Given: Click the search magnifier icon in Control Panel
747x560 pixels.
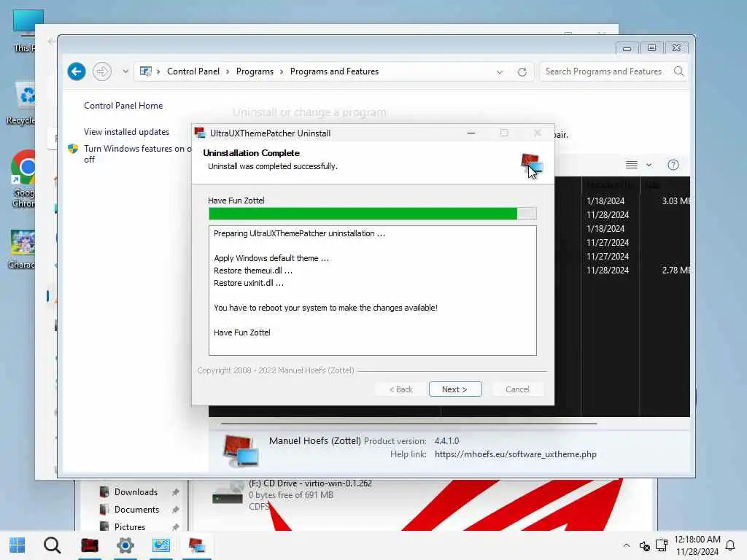Looking at the screenshot, I should [x=679, y=71].
